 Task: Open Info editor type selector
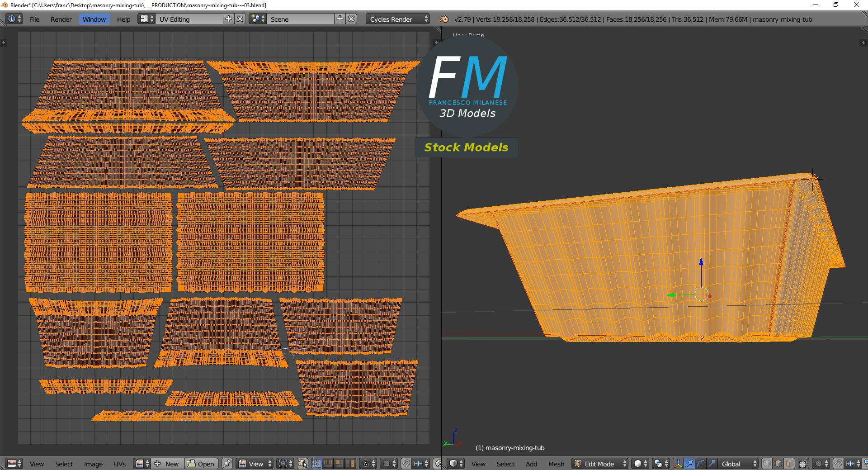point(14,19)
